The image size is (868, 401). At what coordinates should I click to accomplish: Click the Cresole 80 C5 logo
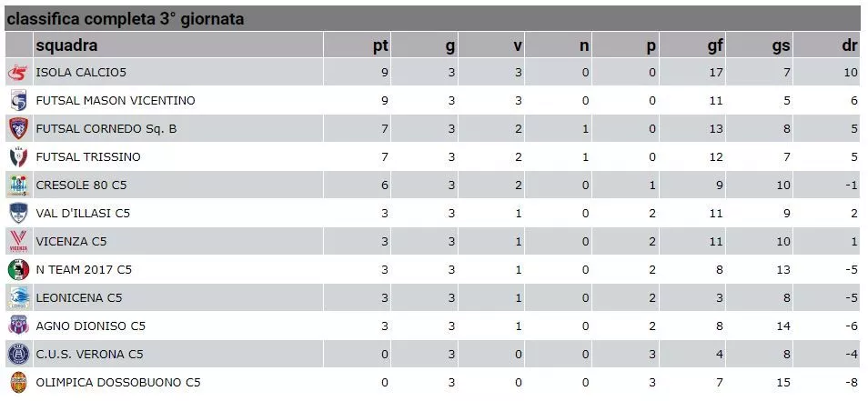click(x=18, y=185)
